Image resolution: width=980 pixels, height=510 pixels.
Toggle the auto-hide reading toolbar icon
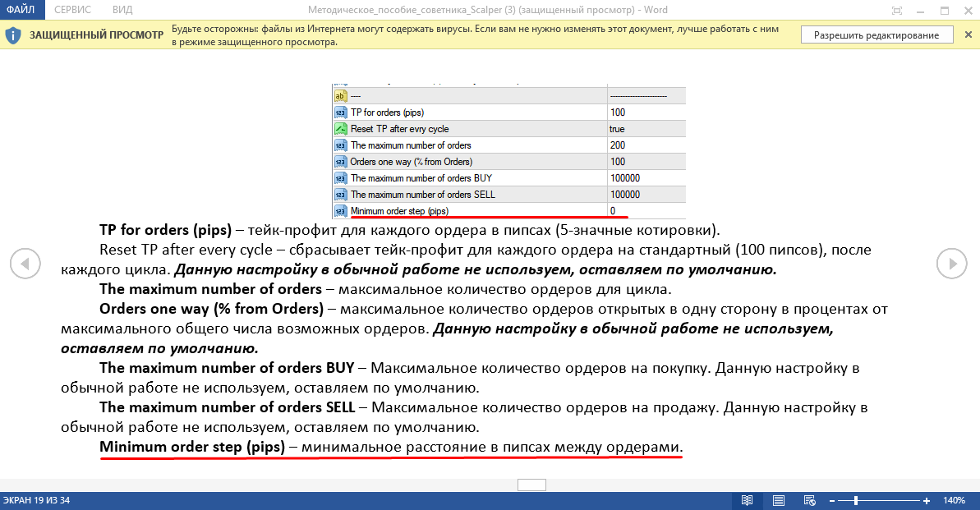point(897,10)
